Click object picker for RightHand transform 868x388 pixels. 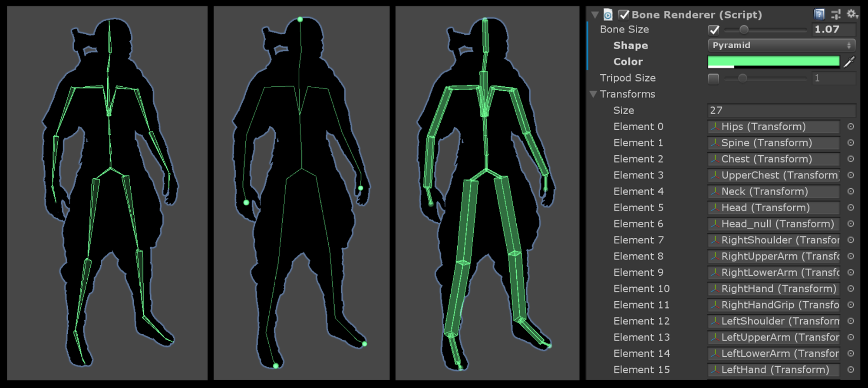851,289
